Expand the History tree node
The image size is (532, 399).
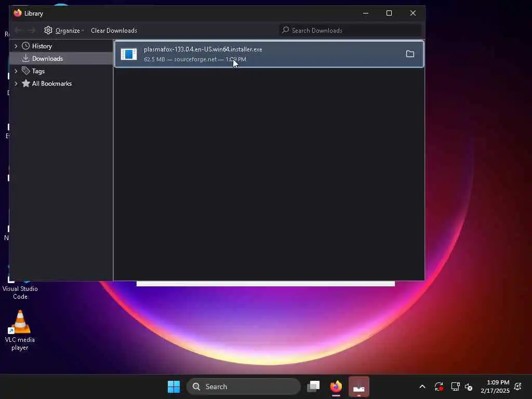point(16,46)
